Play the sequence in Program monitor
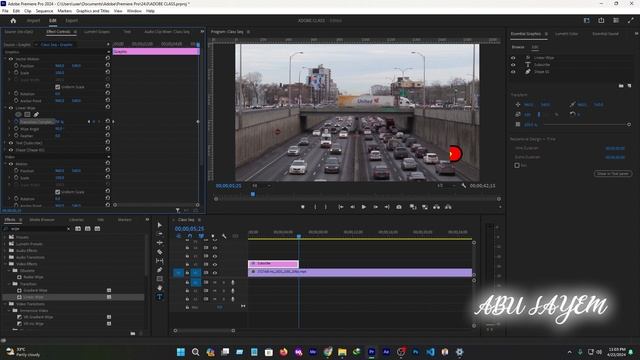Viewport: 640px width, 360px height. click(x=364, y=207)
